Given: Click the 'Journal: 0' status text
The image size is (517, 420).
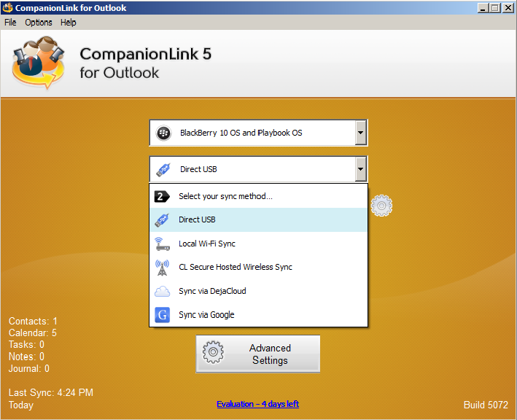Looking at the screenshot, I should point(29,368).
